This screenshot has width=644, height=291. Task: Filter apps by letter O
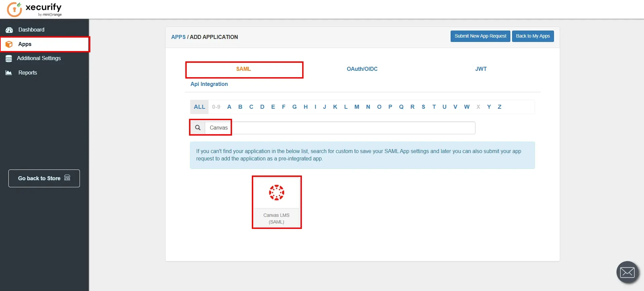click(x=379, y=107)
